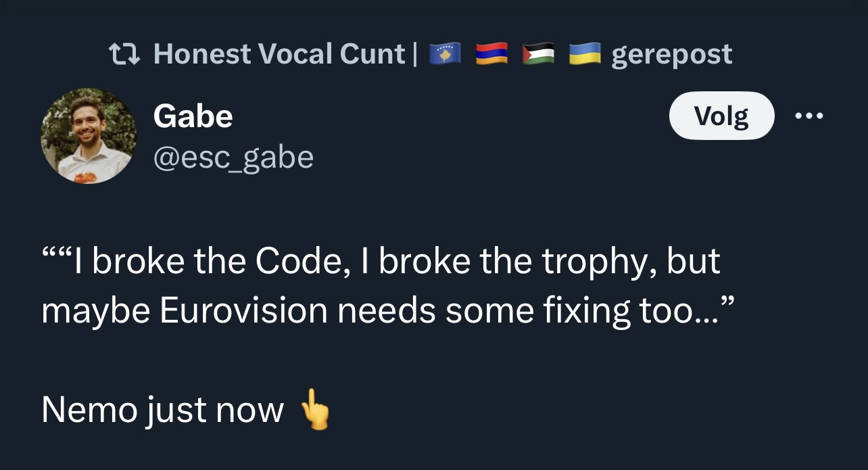
Task: Open Gabe's profile picture
Action: pos(89,136)
